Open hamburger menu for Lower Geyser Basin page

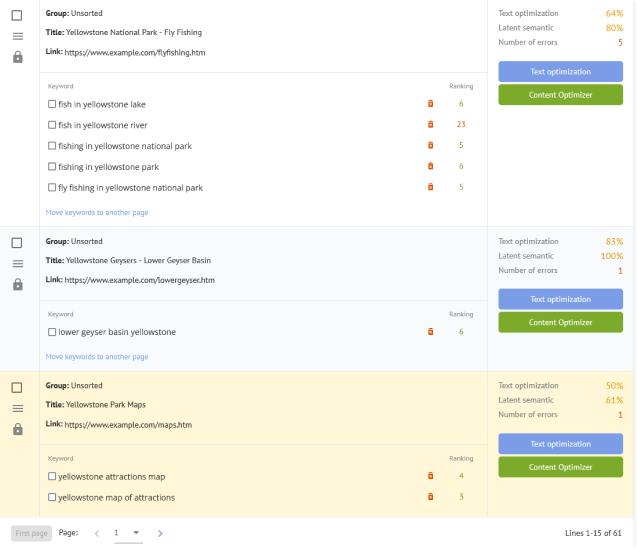coord(17,264)
